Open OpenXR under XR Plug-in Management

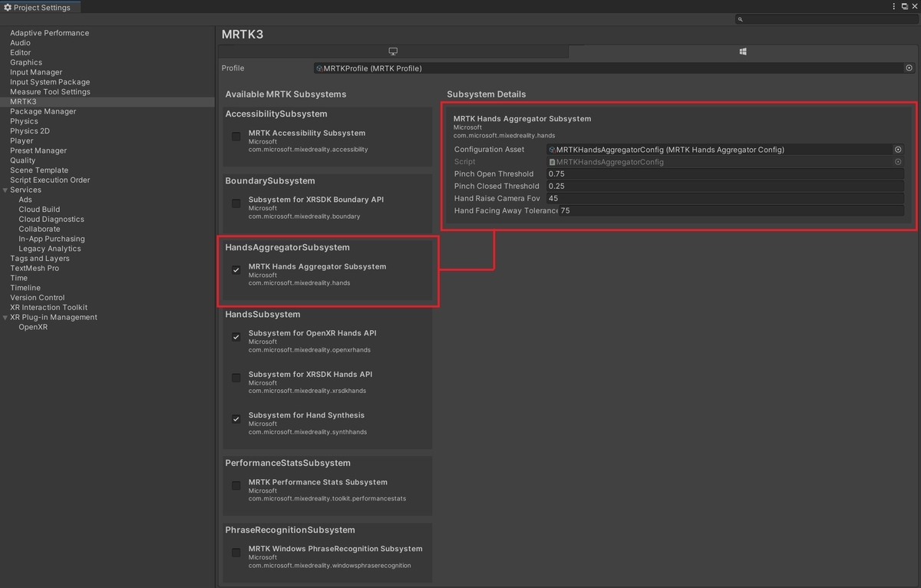point(33,327)
